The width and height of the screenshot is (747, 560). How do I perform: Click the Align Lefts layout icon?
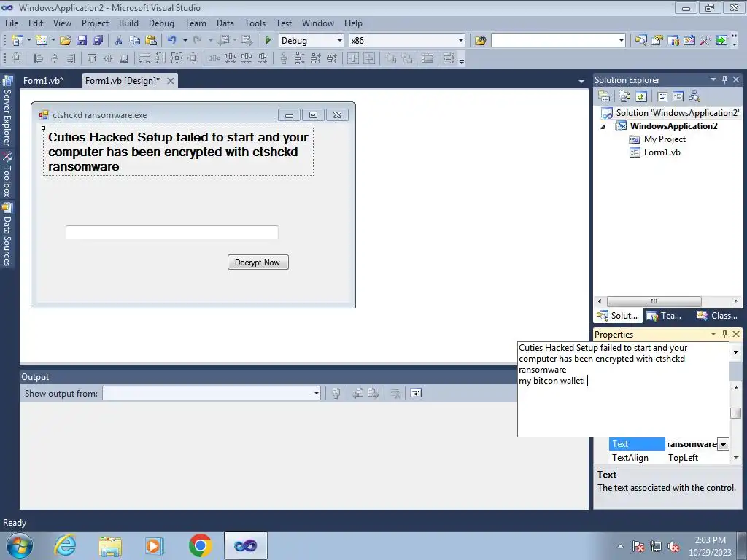coord(39,58)
